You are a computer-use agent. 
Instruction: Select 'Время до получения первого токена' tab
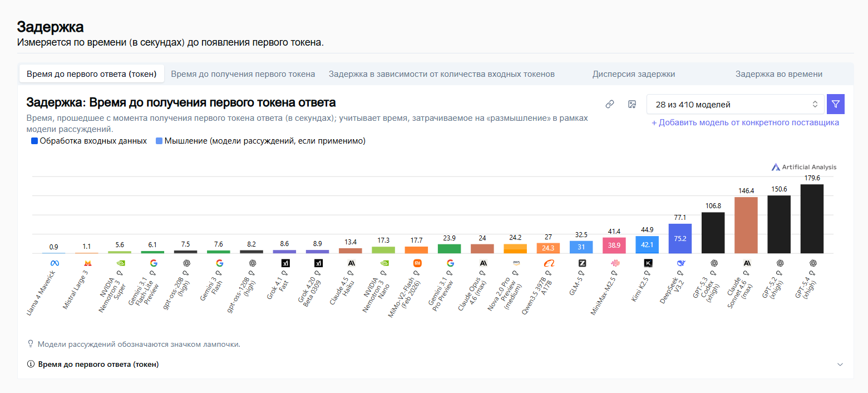click(243, 74)
